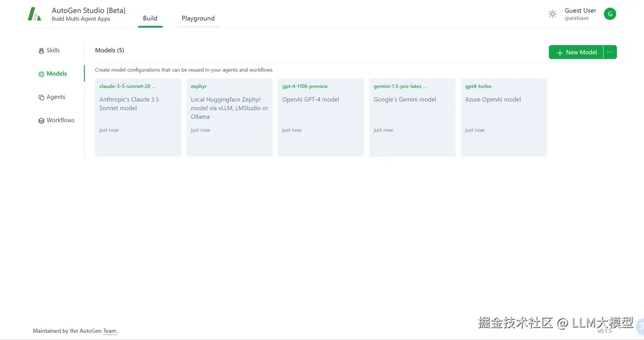
Task: Click the Agents sidebar icon
Action: point(41,97)
